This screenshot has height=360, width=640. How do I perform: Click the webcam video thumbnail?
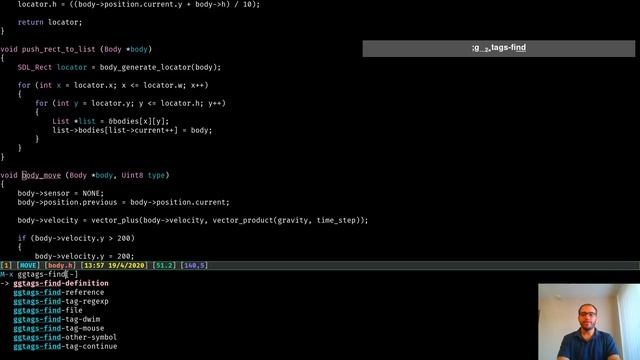click(589, 322)
